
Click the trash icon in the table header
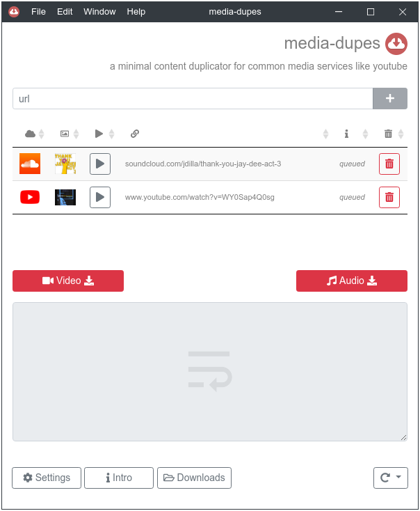[388, 134]
